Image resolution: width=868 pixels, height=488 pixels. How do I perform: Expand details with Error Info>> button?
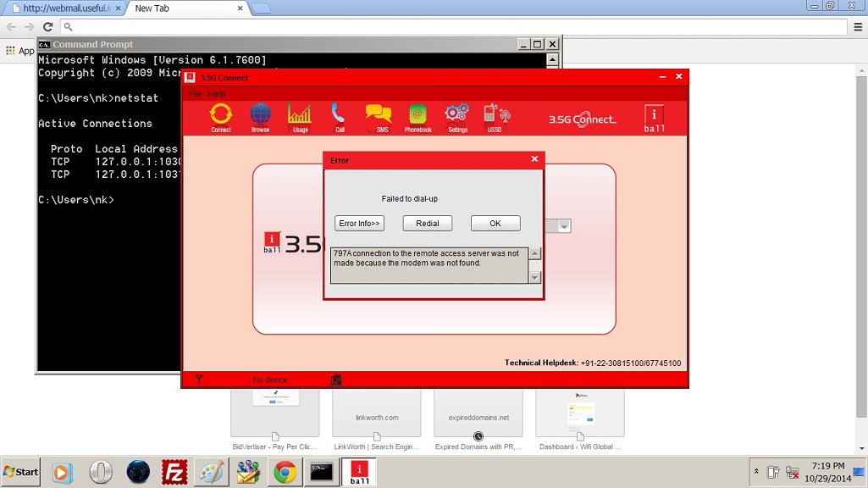(359, 224)
